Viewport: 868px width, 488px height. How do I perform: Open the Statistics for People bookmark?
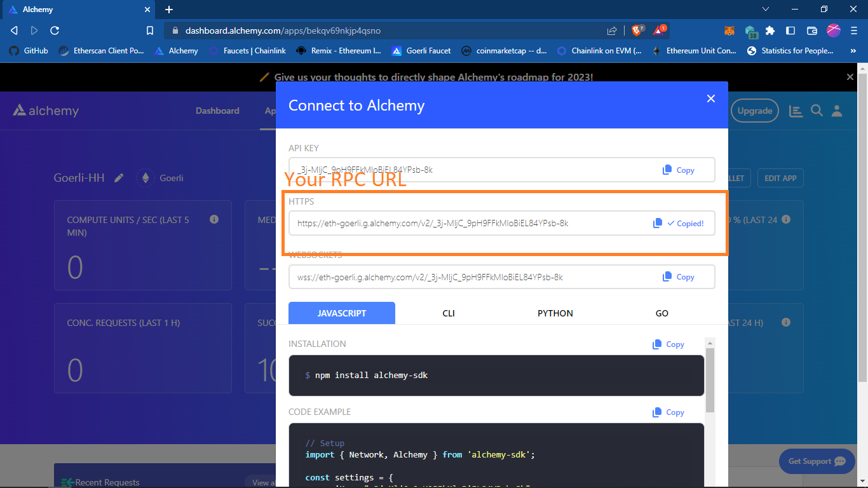[790, 51]
